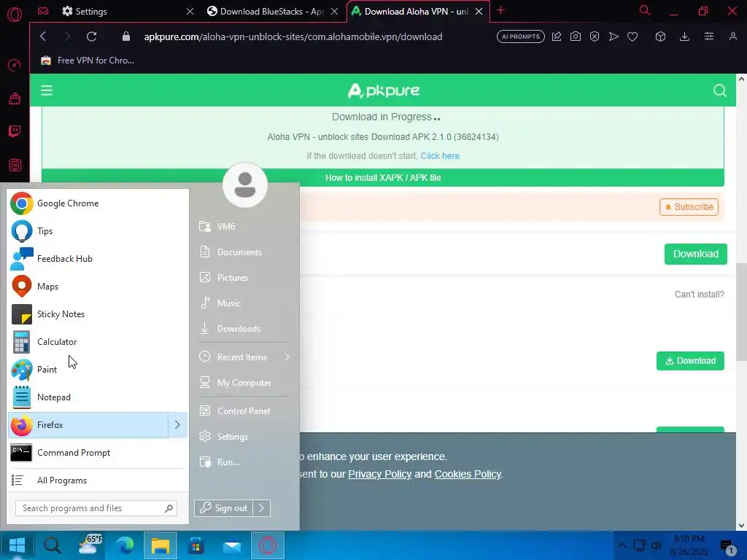Viewport: 747px width, 560px height.
Task: Click user account avatar picture
Action: (x=245, y=185)
